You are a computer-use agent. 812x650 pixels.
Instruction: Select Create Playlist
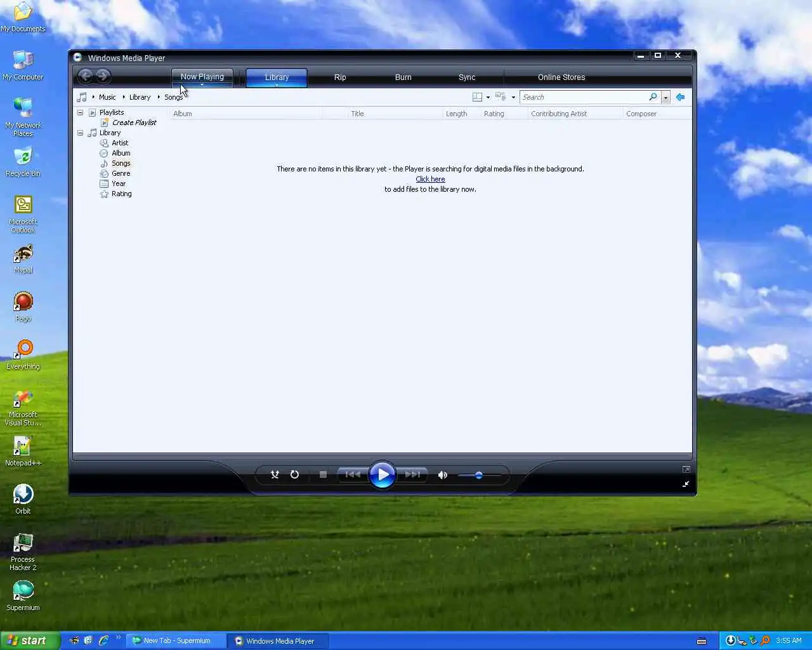tap(134, 123)
